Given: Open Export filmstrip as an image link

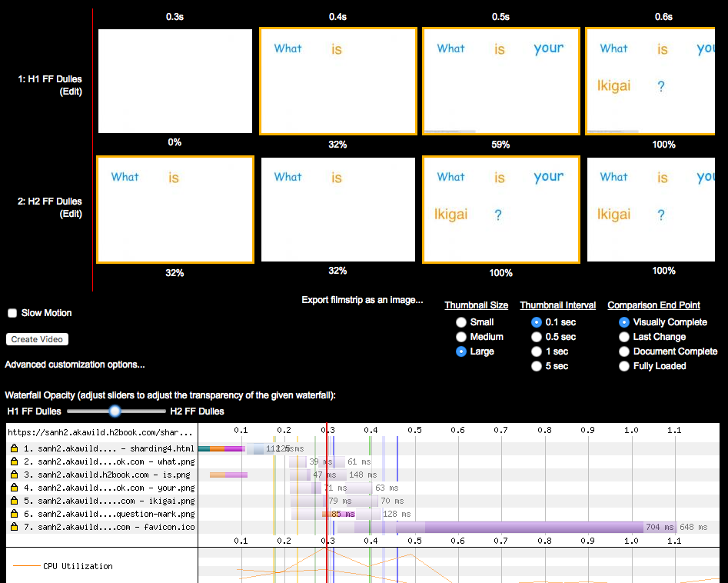Looking at the screenshot, I should click(362, 300).
